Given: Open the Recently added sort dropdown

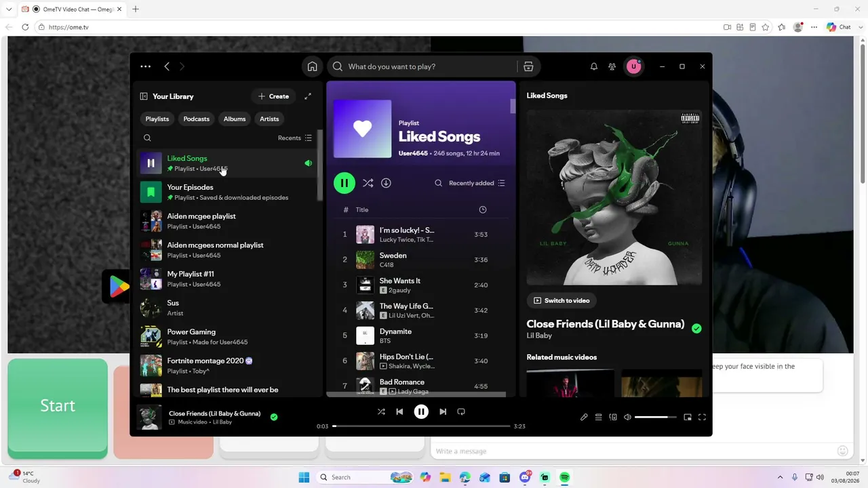Looking at the screenshot, I should [x=477, y=183].
